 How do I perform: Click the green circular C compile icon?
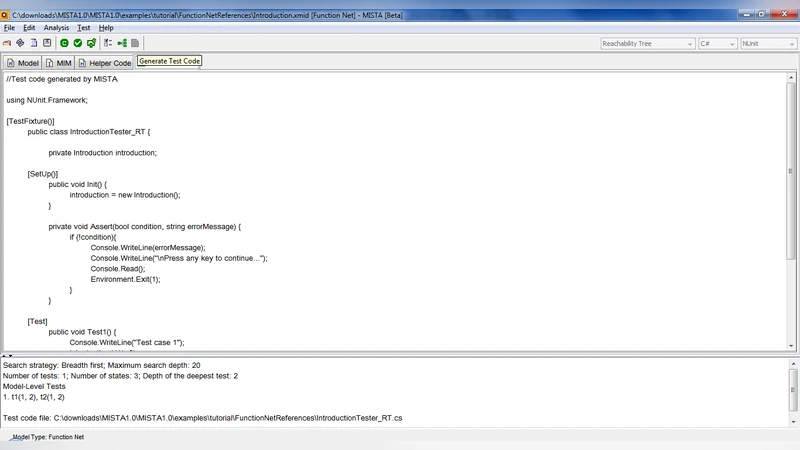[63, 43]
